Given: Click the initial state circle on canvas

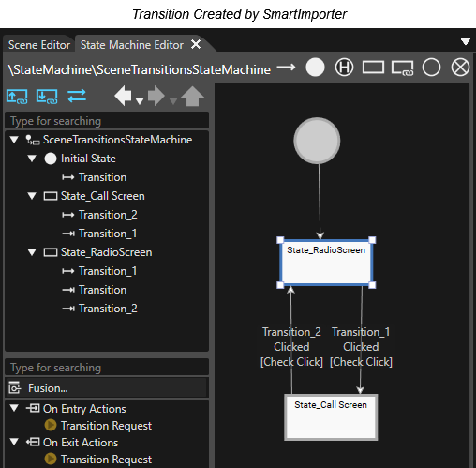Looking at the screenshot, I should coord(317,141).
